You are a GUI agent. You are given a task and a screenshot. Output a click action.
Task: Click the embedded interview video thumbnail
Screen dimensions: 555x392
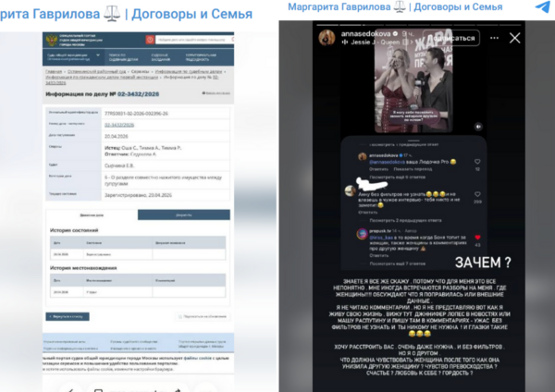click(413, 80)
